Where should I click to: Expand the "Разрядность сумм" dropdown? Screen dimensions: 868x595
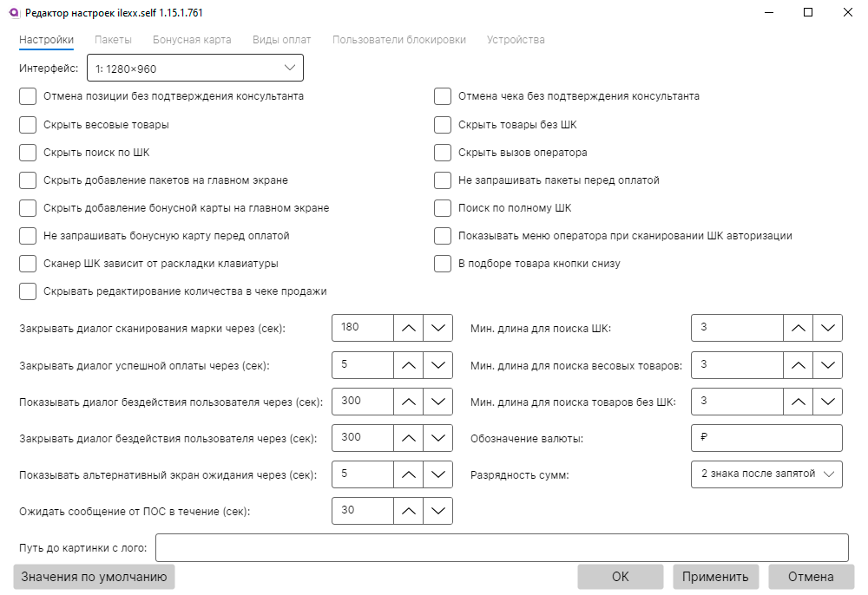point(766,474)
